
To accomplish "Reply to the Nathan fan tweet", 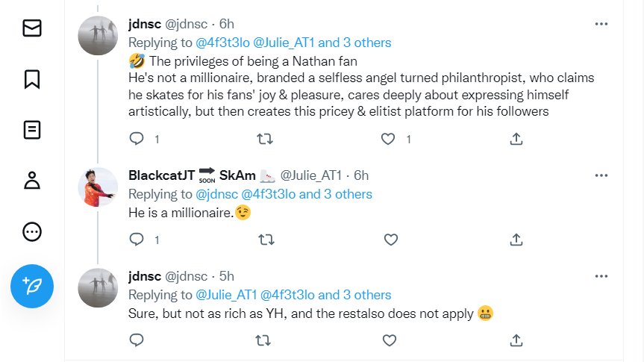I will pos(137,138).
